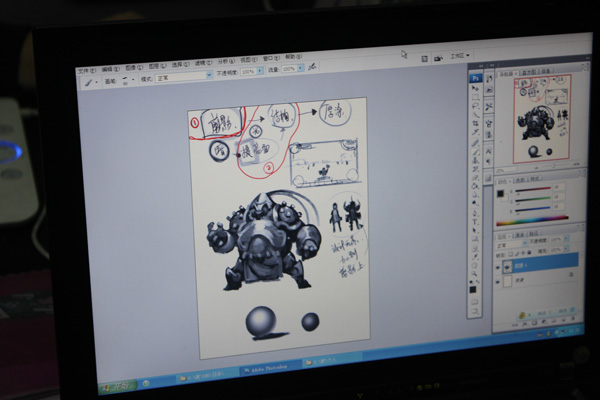Switch to the 直方图 histogram tab
This screenshot has height=400, width=600.
point(530,72)
